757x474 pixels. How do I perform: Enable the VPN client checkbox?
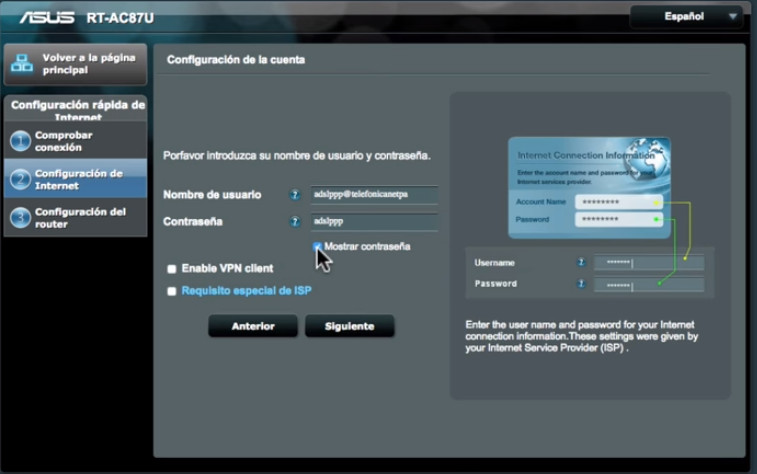click(x=172, y=269)
